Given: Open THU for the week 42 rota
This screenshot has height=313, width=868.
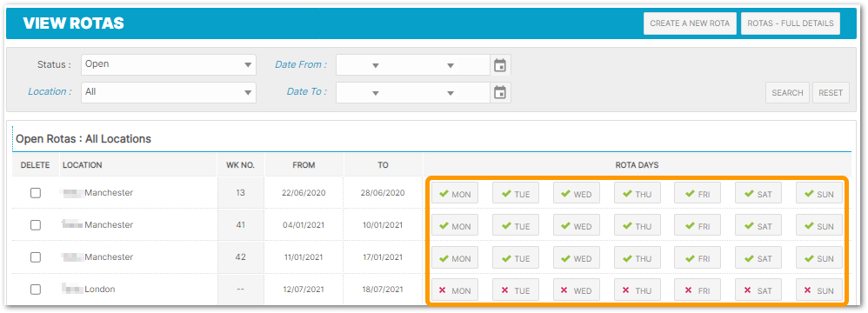Looking at the screenshot, I should click(637, 257).
